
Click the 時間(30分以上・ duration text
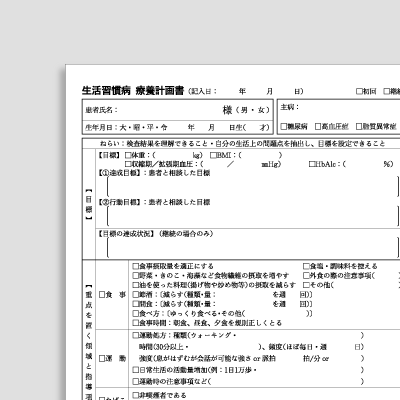point(164,347)
